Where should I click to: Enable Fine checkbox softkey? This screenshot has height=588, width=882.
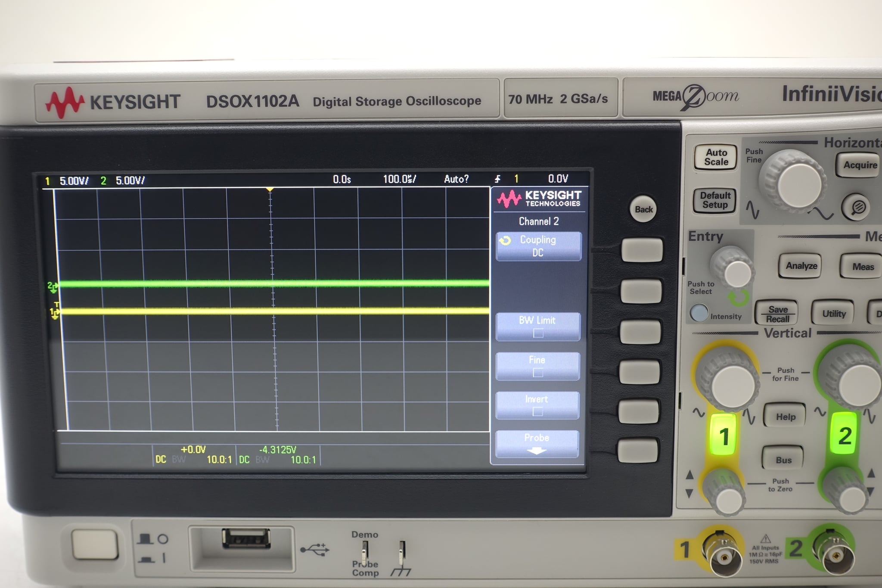pyautogui.click(x=537, y=366)
